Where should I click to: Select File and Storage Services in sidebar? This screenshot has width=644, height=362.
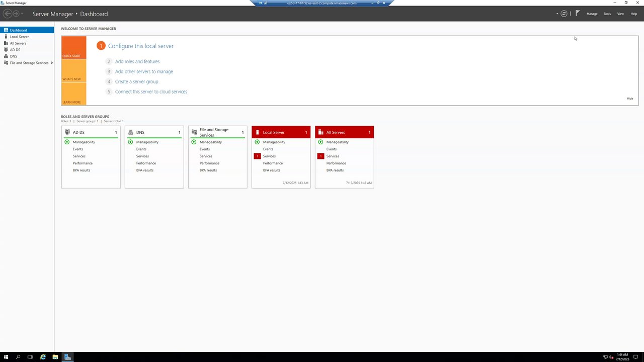click(27, 63)
